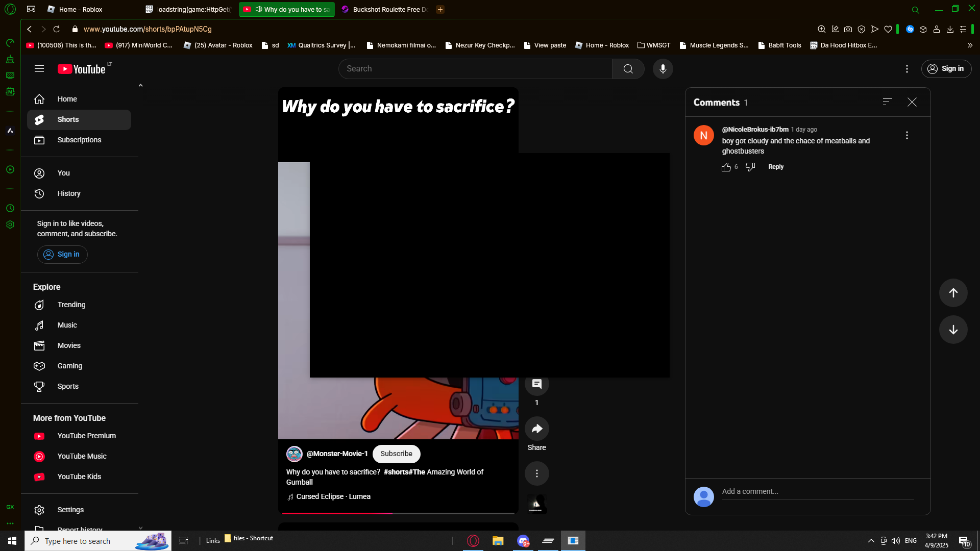Open the comment's three-dot action menu
Screen dimensions: 980x551
coord(906,135)
